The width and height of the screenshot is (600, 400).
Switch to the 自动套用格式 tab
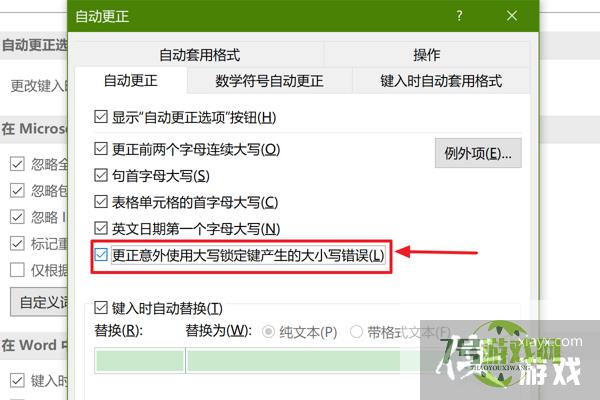coord(199,55)
